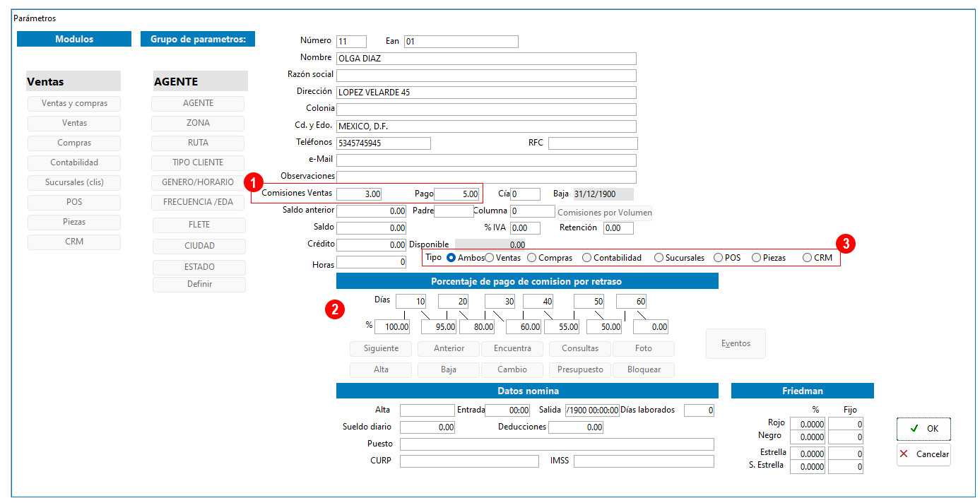Click the CURP field
980x503 pixels.
(469, 461)
